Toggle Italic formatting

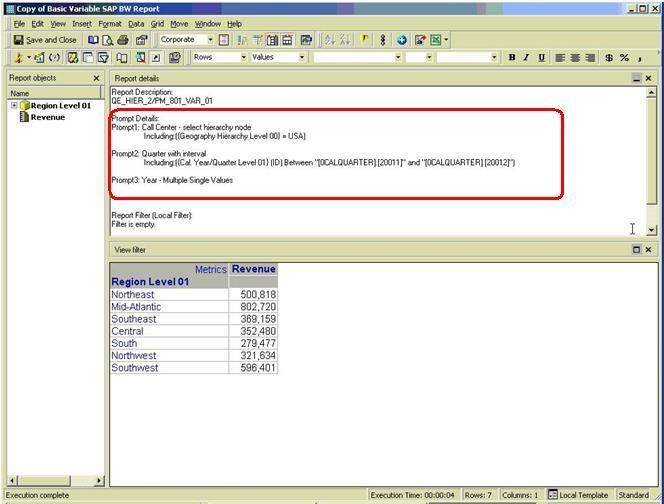click(527, 58)
